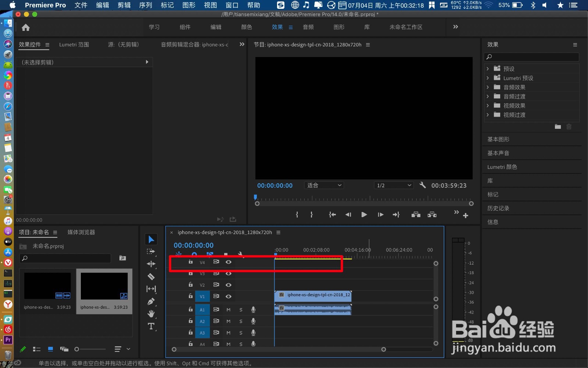Screen dimensions: 588x368
Task: Toggle V2 track output eye
Action: click(x=229, y=285)
